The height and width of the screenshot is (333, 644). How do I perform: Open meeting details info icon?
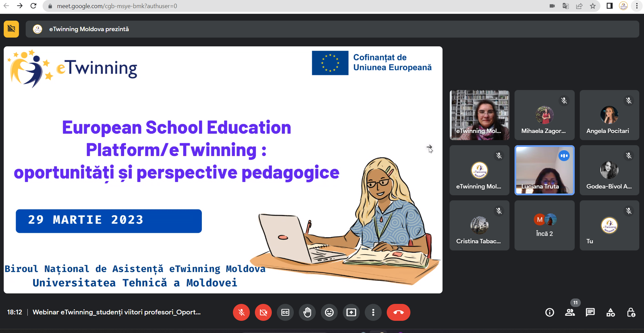point(550,312)
